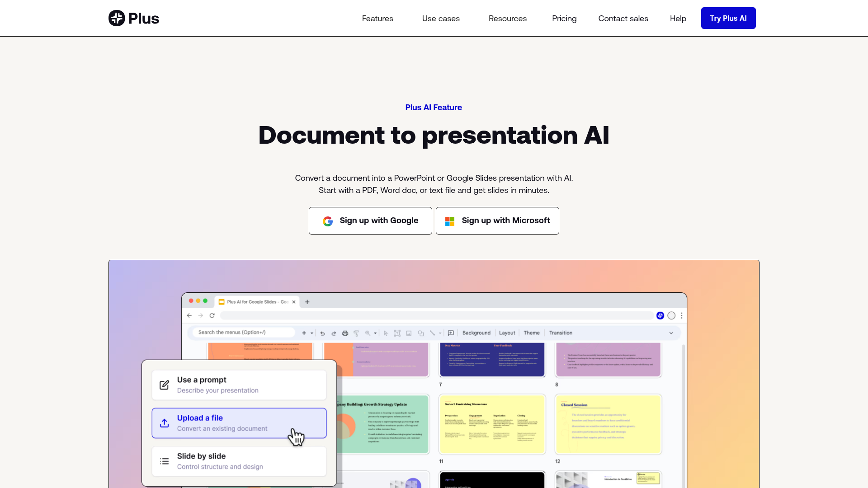Click the Try Plus AI button
868x488 pixels.
point(728,18)
